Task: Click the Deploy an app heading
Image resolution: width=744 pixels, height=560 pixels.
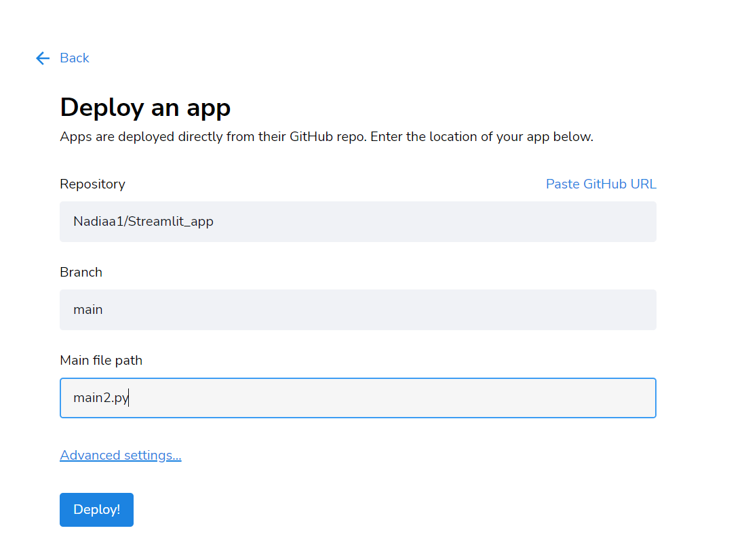Action: [x=145, y=107]
